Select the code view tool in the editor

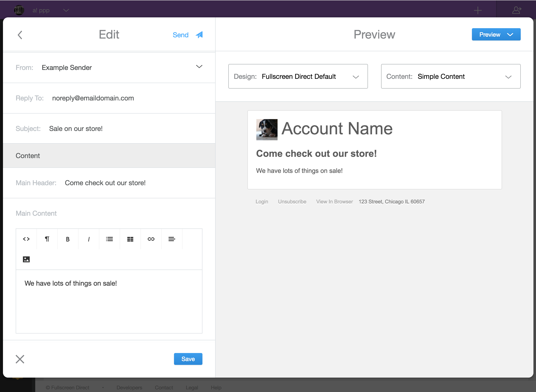pos(26,239)
